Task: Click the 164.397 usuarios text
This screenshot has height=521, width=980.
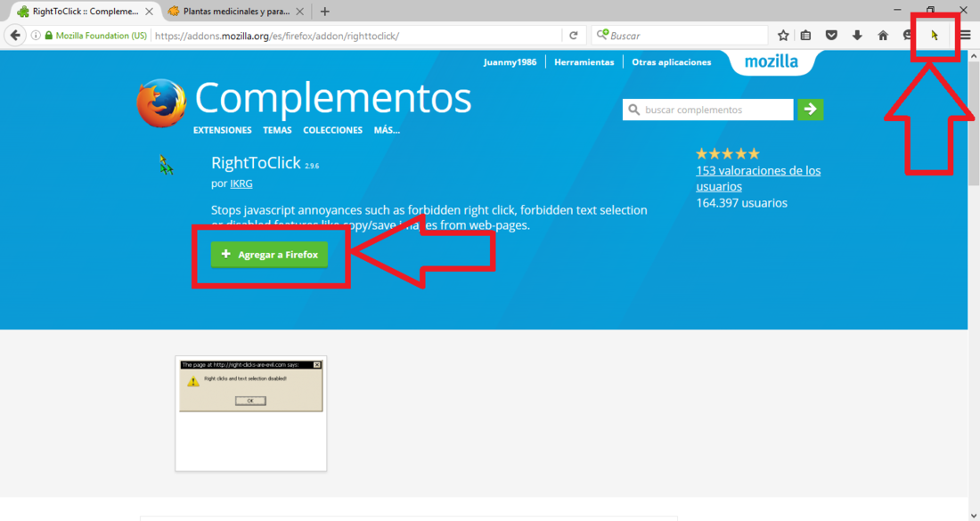Action: click(x=742, y=203)
